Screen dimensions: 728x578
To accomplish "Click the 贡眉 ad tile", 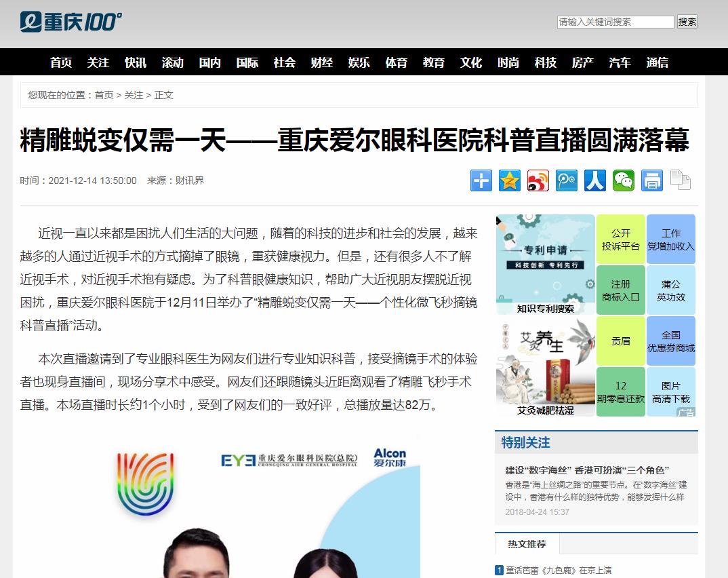I will [621, 341].
